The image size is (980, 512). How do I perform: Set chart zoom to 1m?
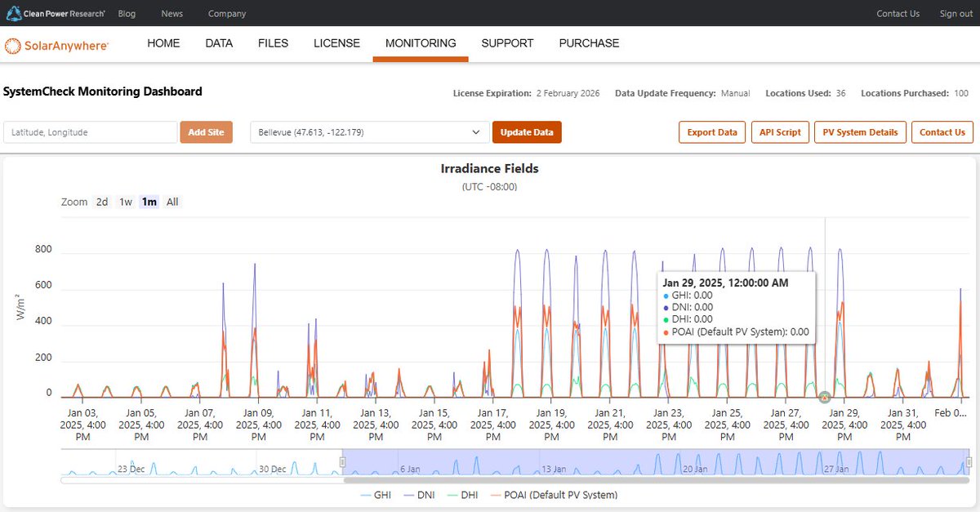149,202
